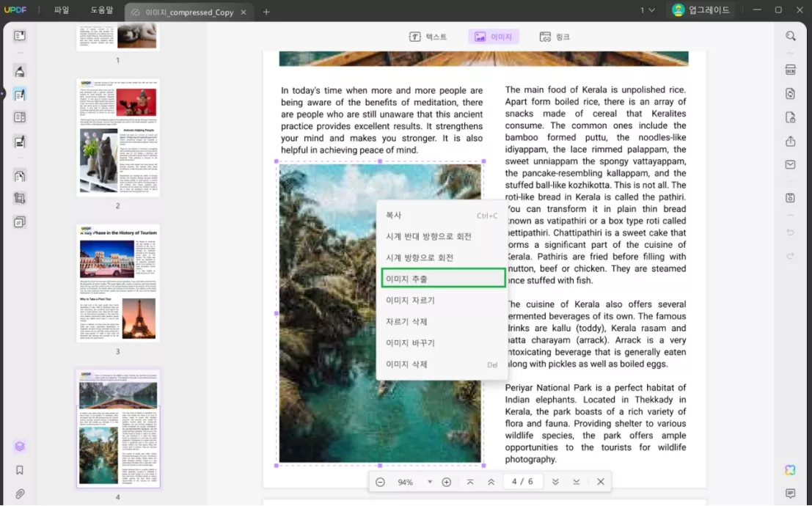Open the search magnifier icon

pyautogui.click(x=790, y=36)
